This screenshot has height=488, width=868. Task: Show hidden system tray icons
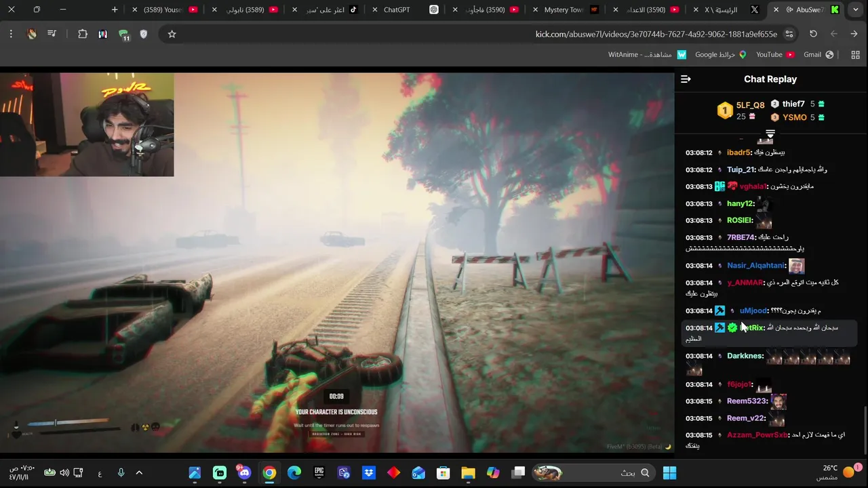coord(139,472)
